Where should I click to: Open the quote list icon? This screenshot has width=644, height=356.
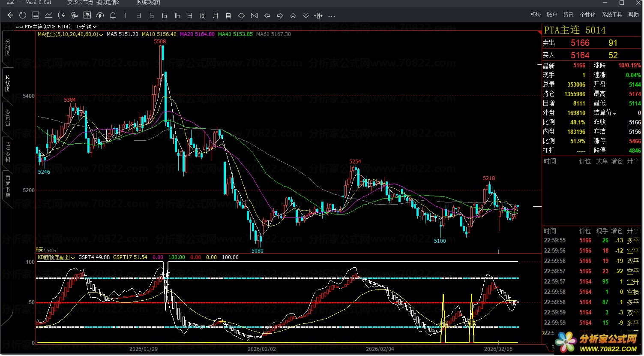point(36,15)
